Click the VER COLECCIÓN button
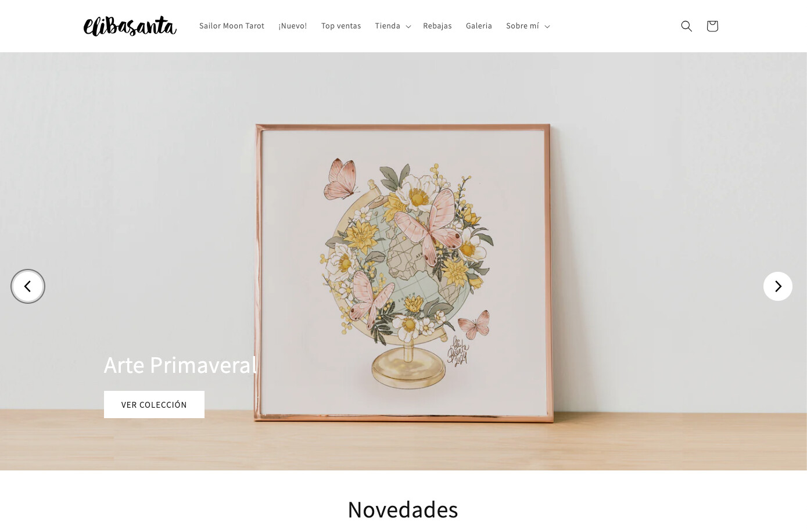Image resolution: width=807 pixels, height=532 pixels. (x=154, y=404)
